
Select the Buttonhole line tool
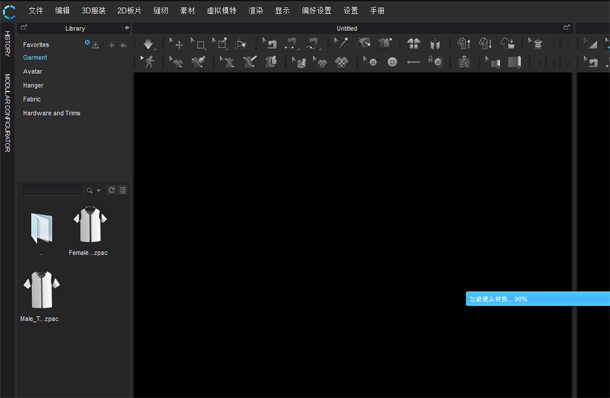tap(413, 62)
